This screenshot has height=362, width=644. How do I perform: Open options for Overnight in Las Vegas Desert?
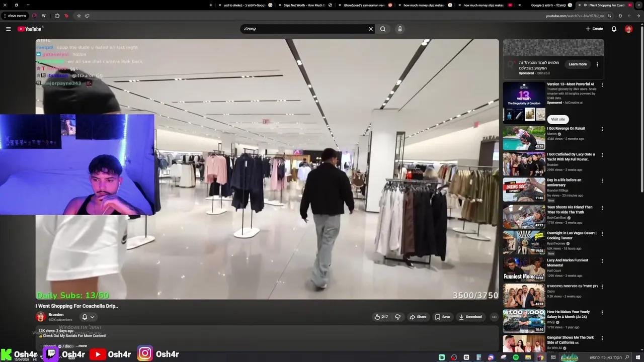tap(602, 234)
